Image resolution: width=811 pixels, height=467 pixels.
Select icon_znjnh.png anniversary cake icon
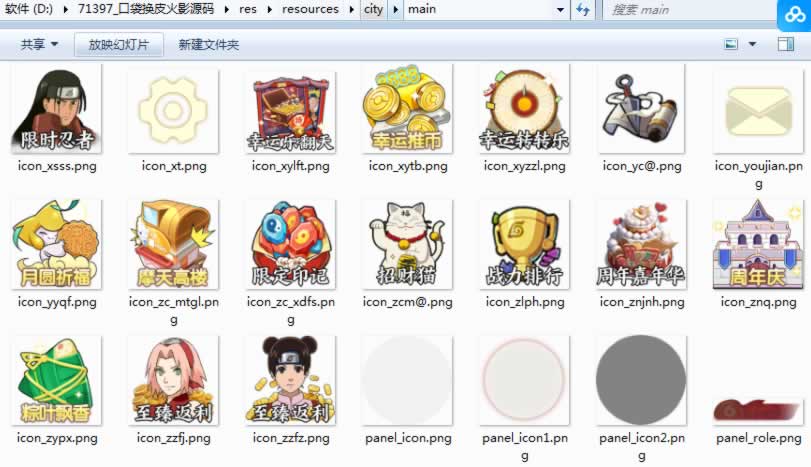click(641, 244)
